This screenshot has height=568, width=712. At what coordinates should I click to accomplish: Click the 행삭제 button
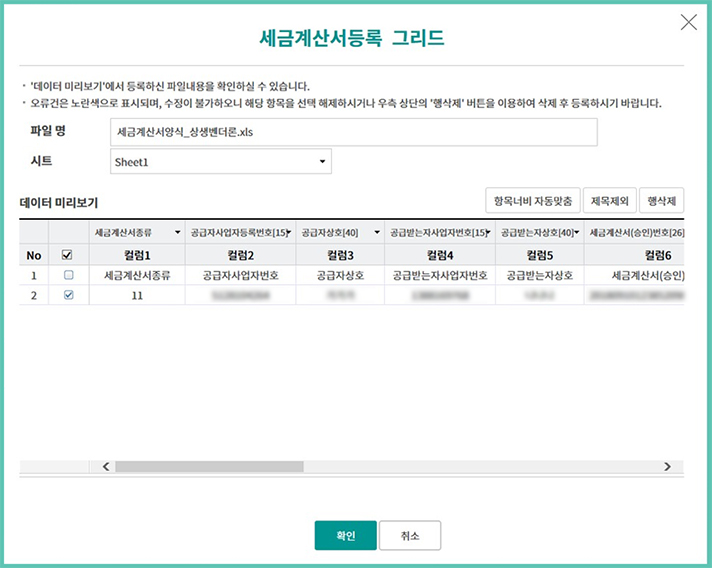(662, 201)
